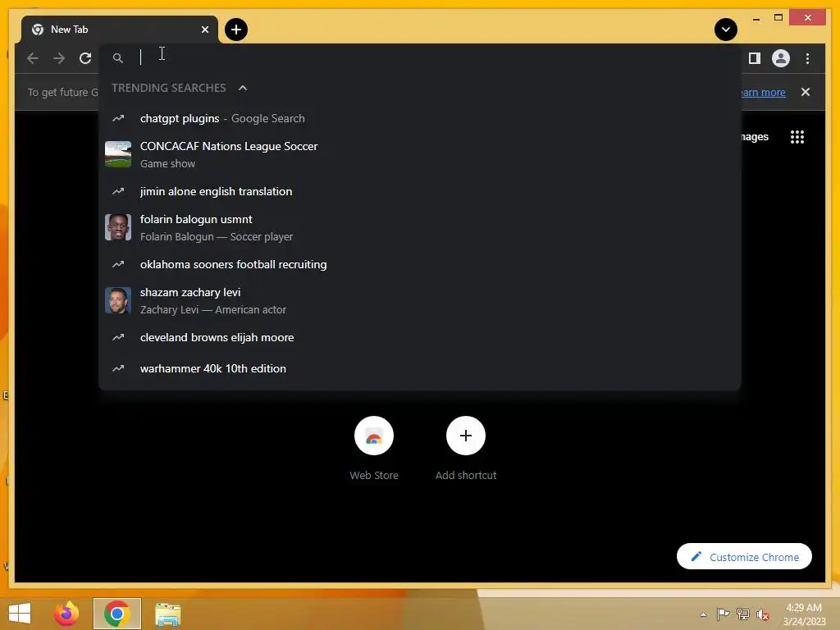The height and width of the screenshot is (630, 840).
Task: Show hidden system tray icons
Action: 703,614
